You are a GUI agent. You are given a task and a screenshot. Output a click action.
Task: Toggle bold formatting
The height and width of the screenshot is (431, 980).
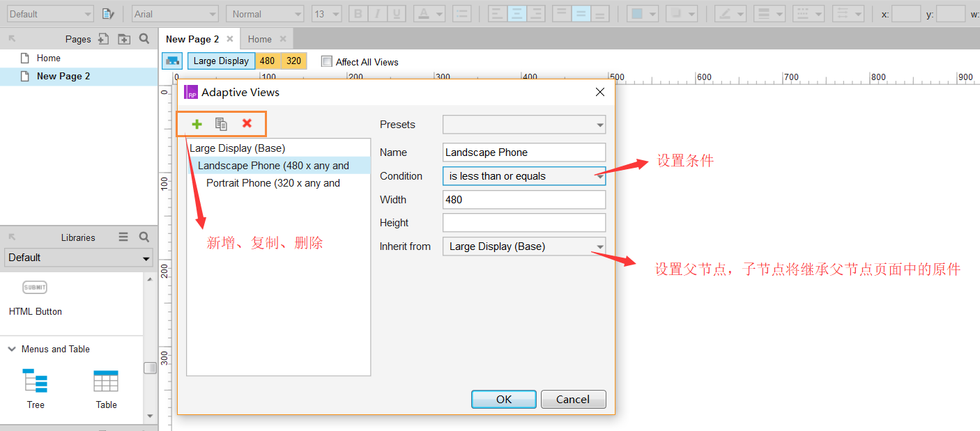pyautogui.click(x=358, y=14)
